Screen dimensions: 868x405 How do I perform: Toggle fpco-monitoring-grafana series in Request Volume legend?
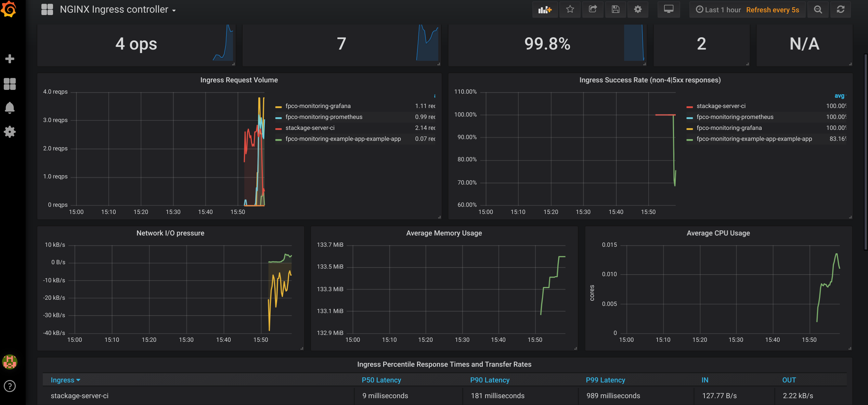point(318,106)
